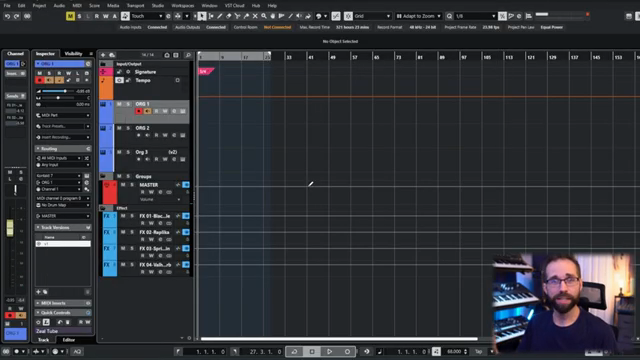This screenshot has height=360, width=640.
Task: Click the Redo arrow icon
Action: 17,16
